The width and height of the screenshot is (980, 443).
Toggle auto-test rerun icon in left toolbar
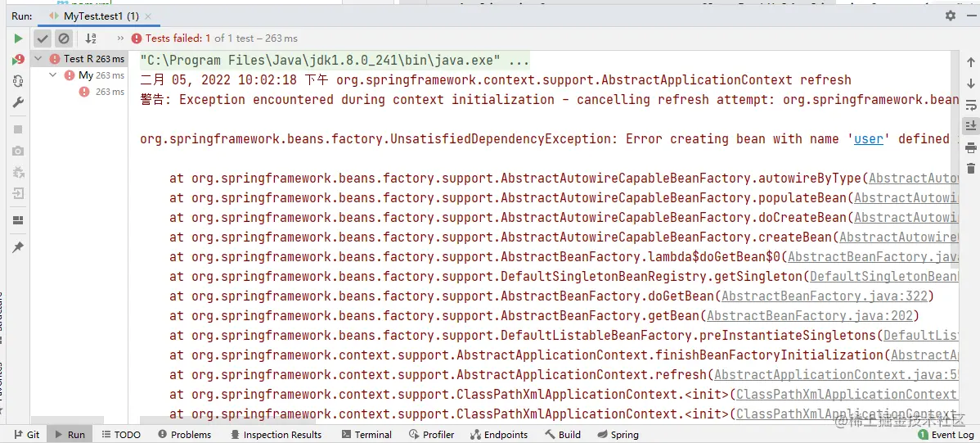point(18,81)
